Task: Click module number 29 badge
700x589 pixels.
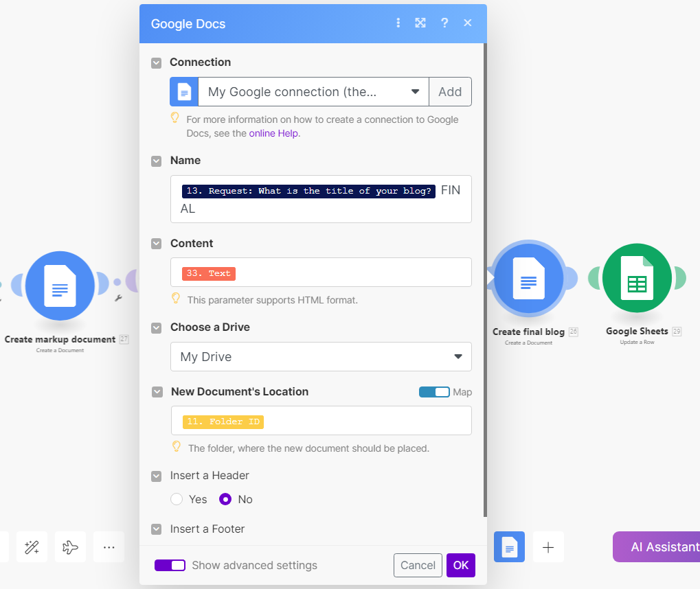Action: coord(677,331)
